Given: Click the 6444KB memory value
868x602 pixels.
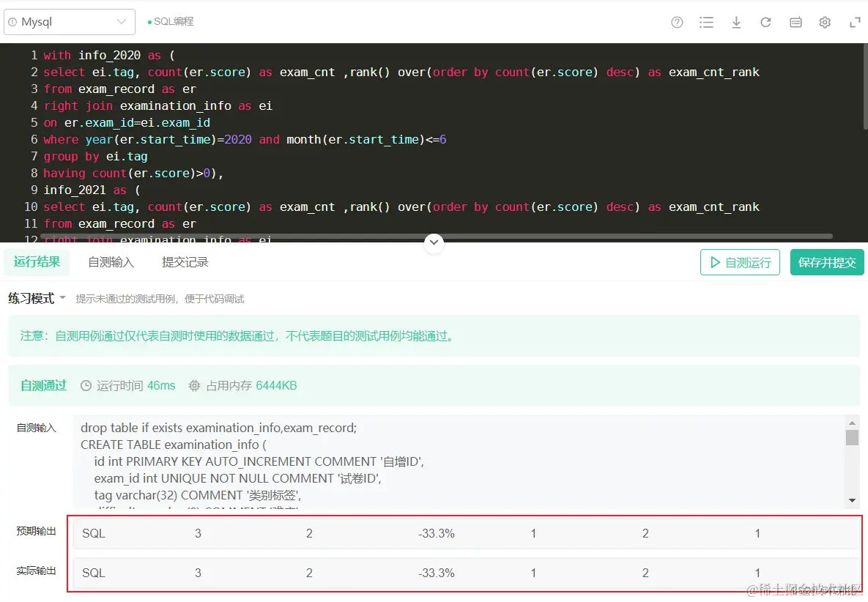Looking at the screenshot, I should 276,386.
